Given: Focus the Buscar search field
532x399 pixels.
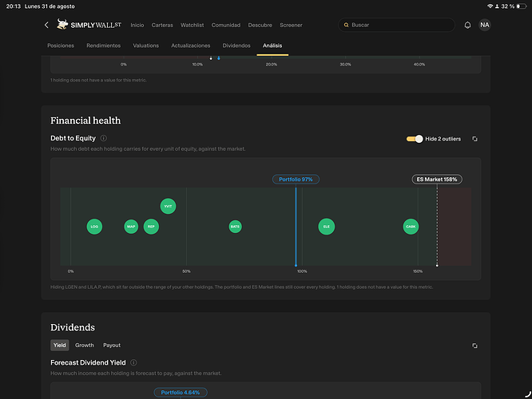Looking at the screenshot, I should click(396, 25).
